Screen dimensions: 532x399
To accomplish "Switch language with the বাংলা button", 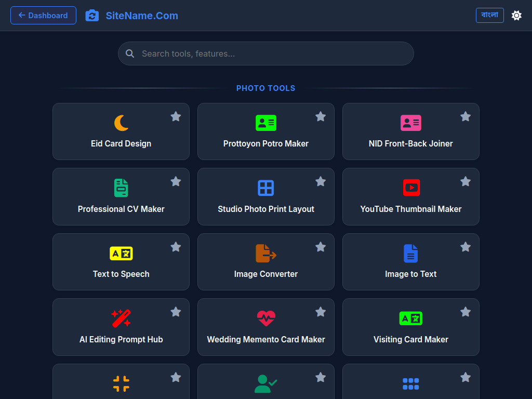I will point(489,15).
